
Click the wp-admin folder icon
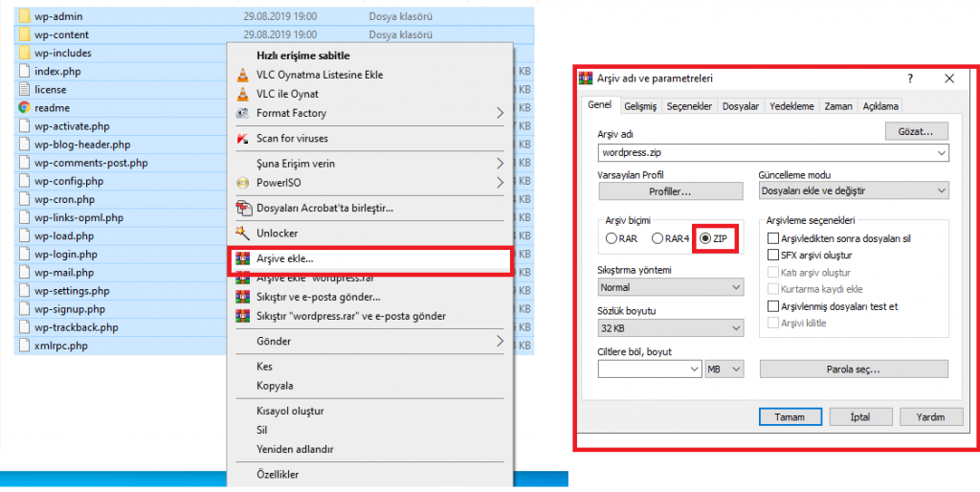[x=24, y=16]
